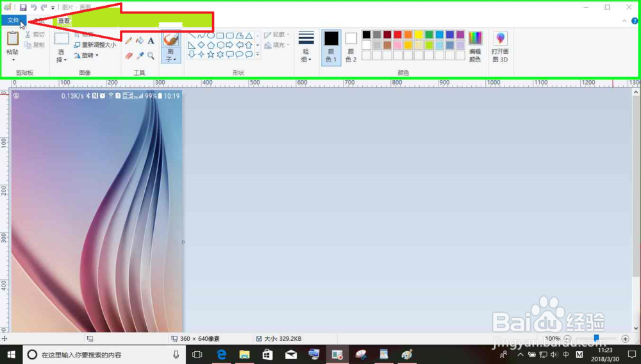The image size is (641, 364).
Task: Select the Pentagon shape
Action: click(x=210, y=45)
